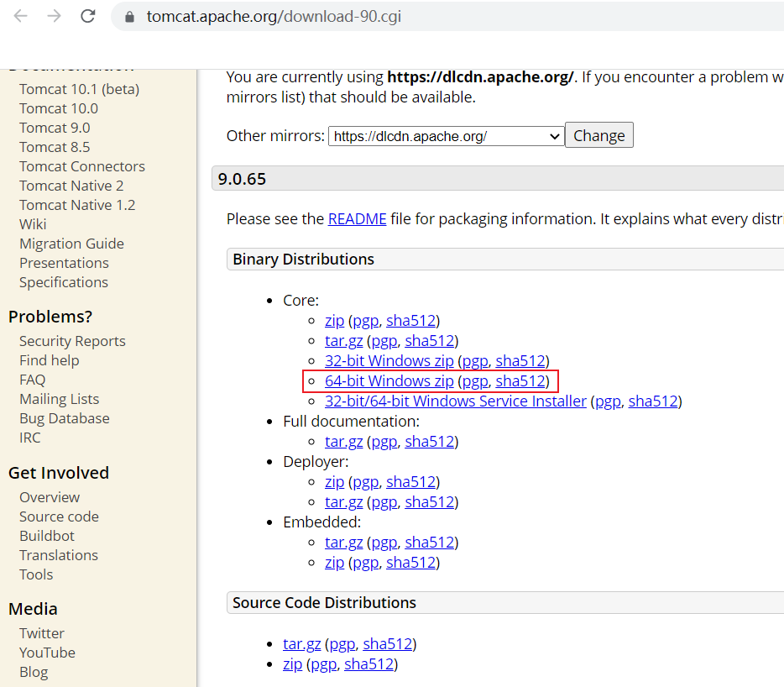The height and width of the screenshot is (687, 784).
Task: Open sha512 link for 64-bit Windows zip
Action: point(520,381)
